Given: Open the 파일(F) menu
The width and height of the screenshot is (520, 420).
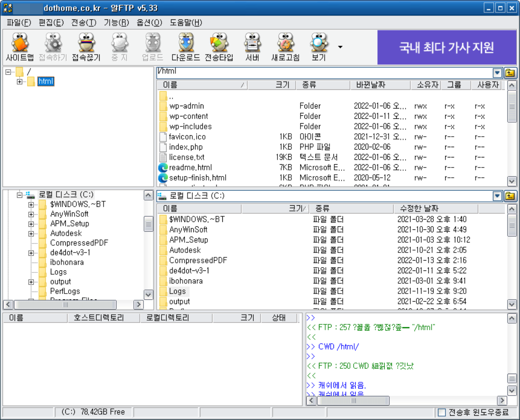Looking at the screenshot, I should [19, 23].
